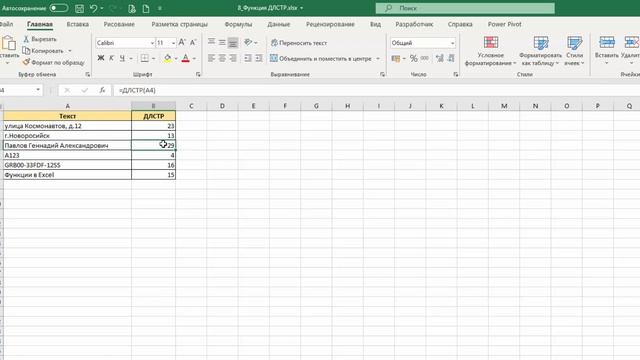Image resolution: width=640 pixels, height=360 pixels.
Task: Click Переносить текст wrap text button
Action: point(299,43)
